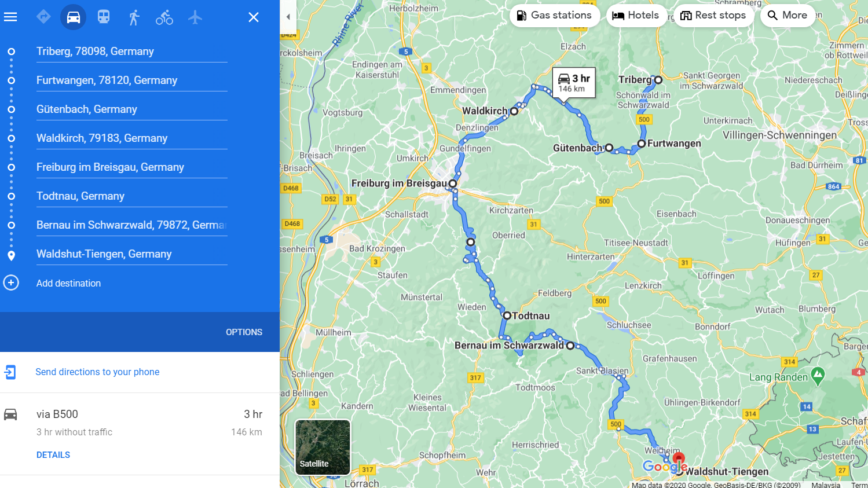Open route DETAILS via B500
868x488 pixels.
[53, 455]
